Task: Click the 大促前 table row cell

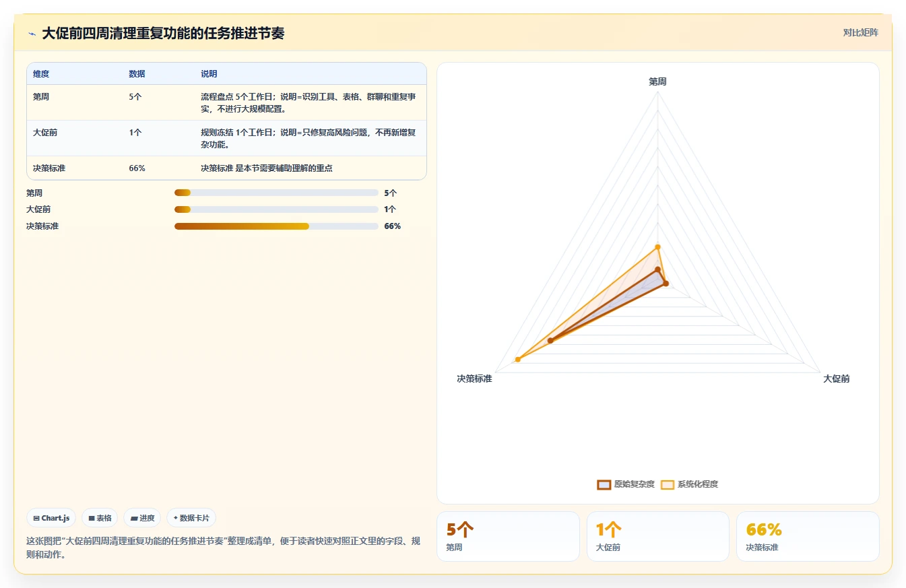Action: (x=45, y=133)
